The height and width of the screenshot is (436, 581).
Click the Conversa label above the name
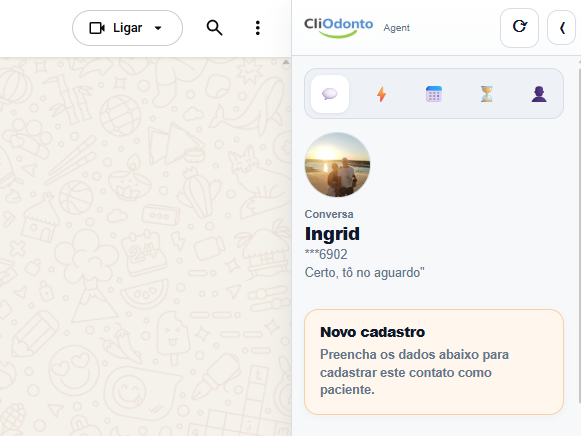pos(329,214)
